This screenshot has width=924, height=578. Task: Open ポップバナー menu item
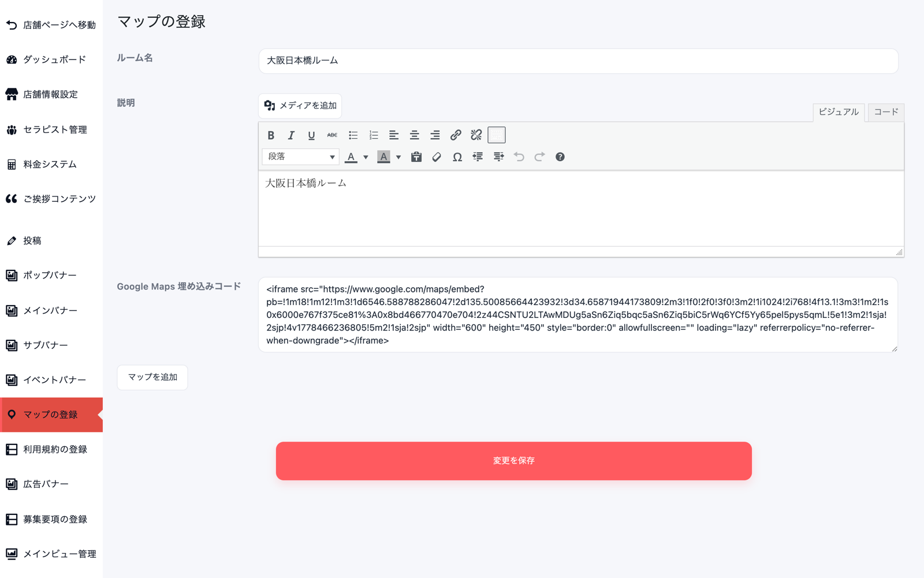point(51,275)
